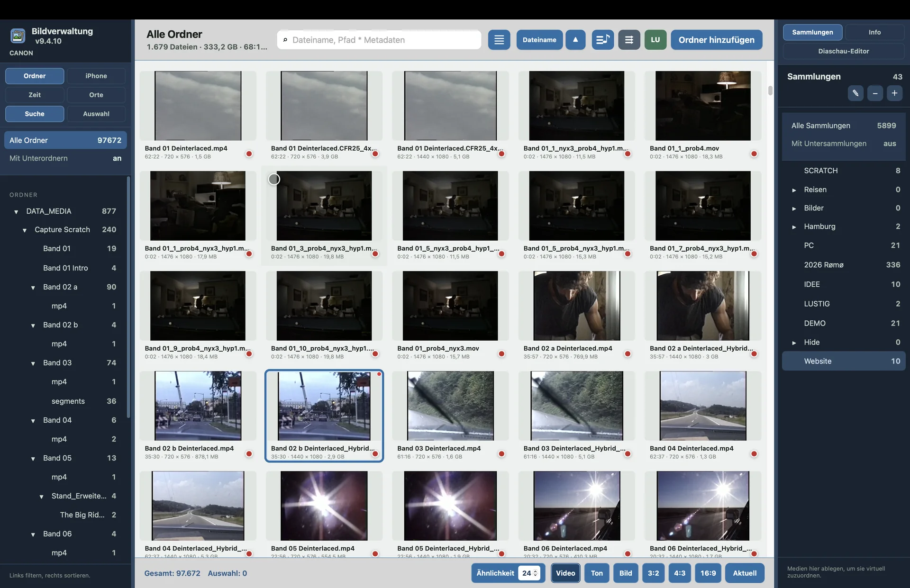Collapse the DATA_MEDIA folder
Image resolution: width=910 pixels, height=588 pixels.
tap(16, 211)
